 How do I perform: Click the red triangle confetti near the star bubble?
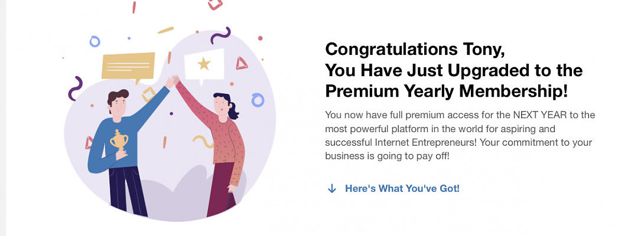[x=242, y=63]
